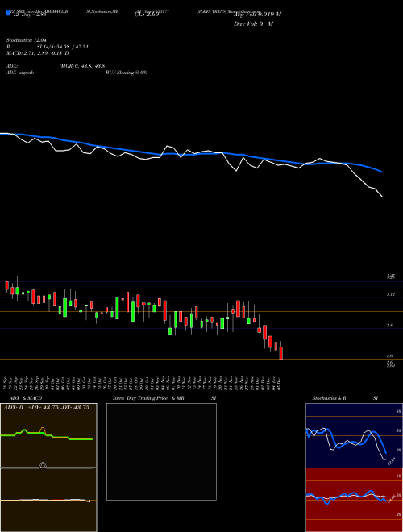The height and width of the screenshot is (532, 403).
Task: Click the 'Stochastics & R' panel title
Action: [330, 398]
